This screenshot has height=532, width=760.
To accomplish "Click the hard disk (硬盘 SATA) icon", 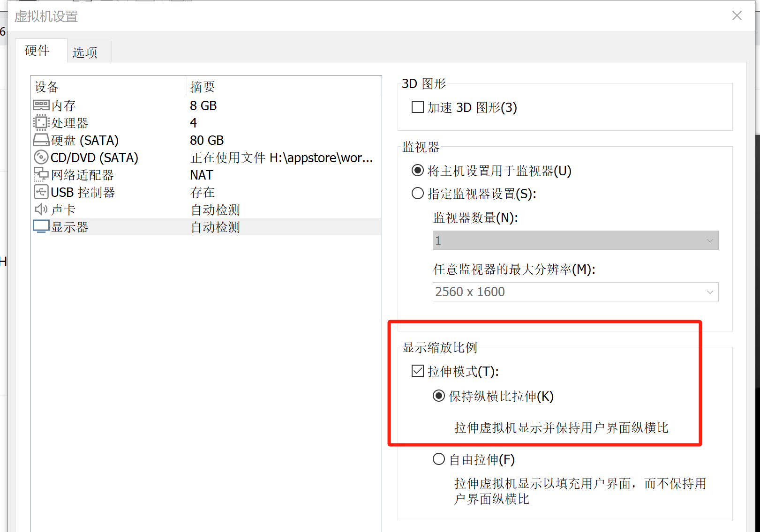I will [41, 140].
